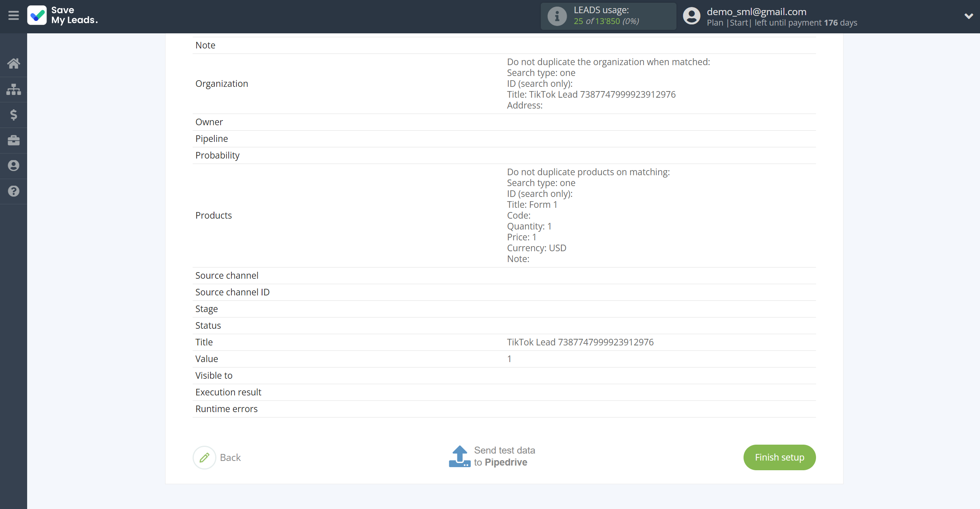Click the 25 of 13'850 usage text
Screen dimensions: 980x509
(606, 21)
